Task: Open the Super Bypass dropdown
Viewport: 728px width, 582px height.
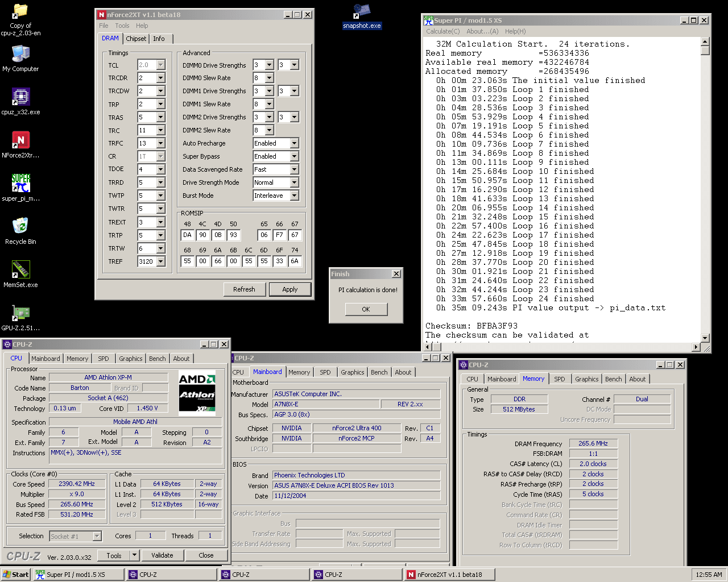Action: coord(294,156)
